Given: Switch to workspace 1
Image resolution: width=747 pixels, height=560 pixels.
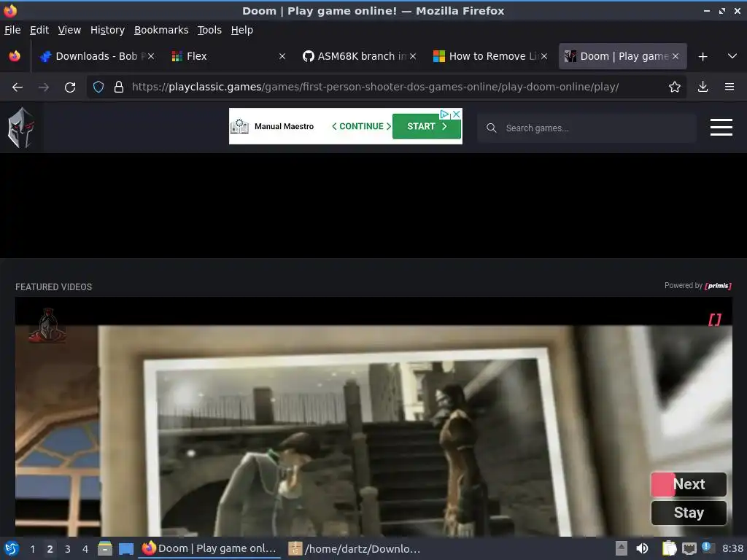Looking at the screenshot, I should [x=32, y=549].
